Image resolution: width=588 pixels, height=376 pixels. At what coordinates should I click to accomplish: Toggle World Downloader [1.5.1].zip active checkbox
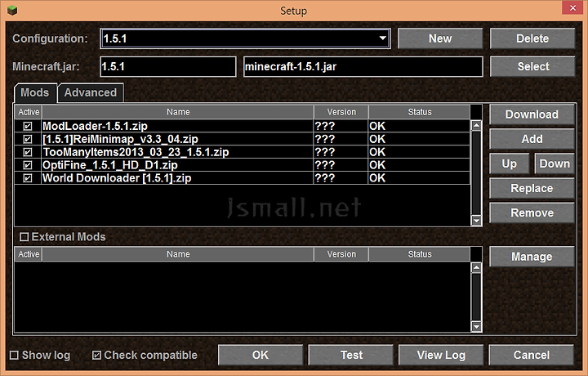pyautogui.click(x=28, y=178)
